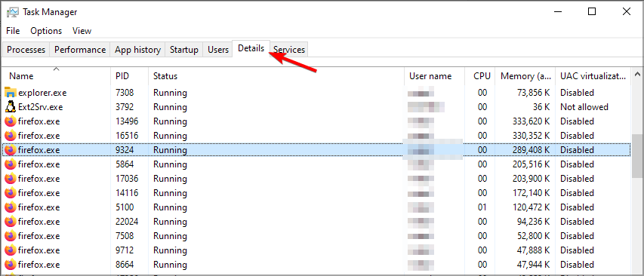
Task: Click memory value 52,800 K
Action: 534,236
